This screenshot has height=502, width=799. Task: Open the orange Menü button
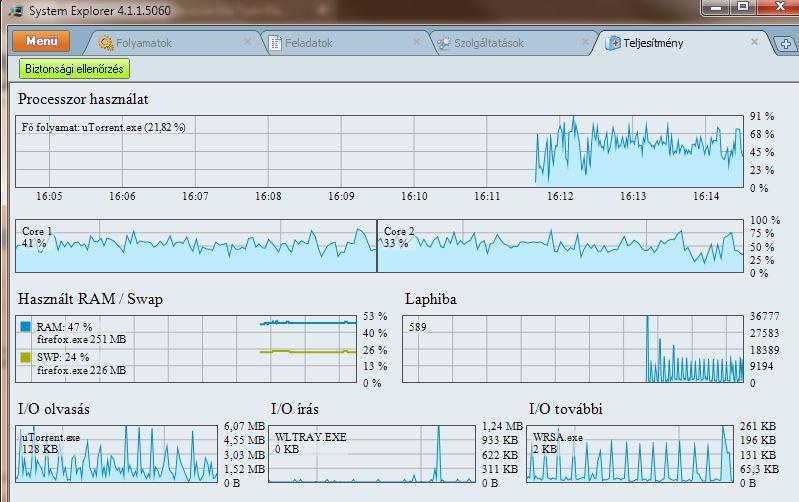point(41,41)
